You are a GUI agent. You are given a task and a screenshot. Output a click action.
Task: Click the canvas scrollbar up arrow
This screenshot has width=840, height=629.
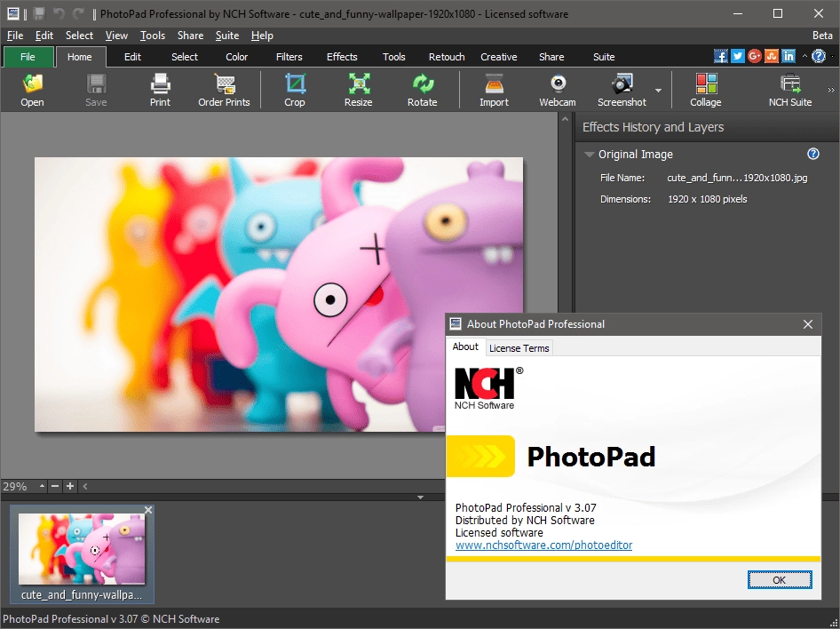[565, 119]
